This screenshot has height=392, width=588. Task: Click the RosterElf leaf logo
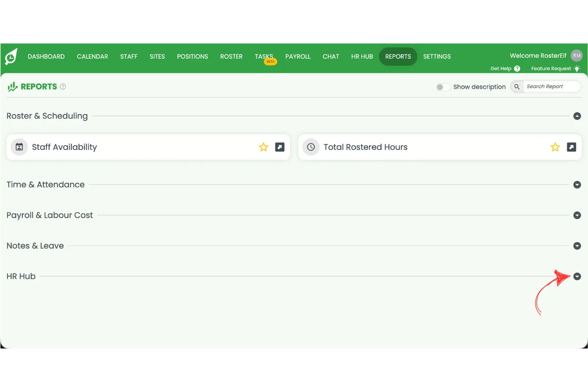pos(11,57)
